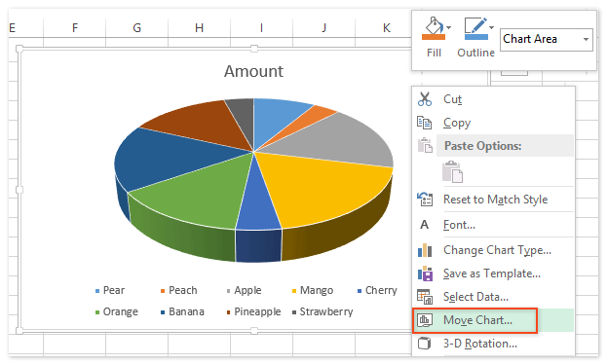This screenshot has height=364, width=607.
Task: Click the dark gray Strawberry pie slice
Action: coord(244,116)
